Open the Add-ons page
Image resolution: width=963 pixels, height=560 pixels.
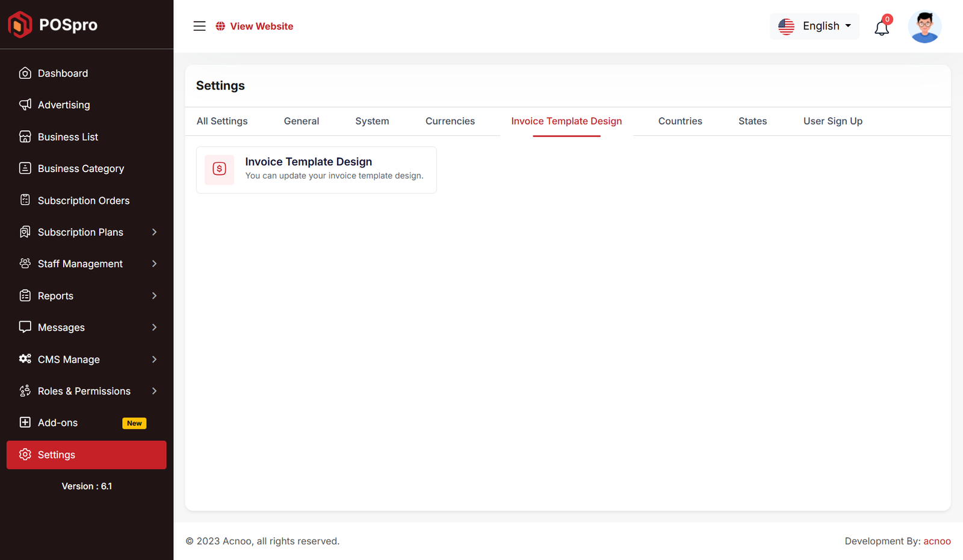coord(58,423)
